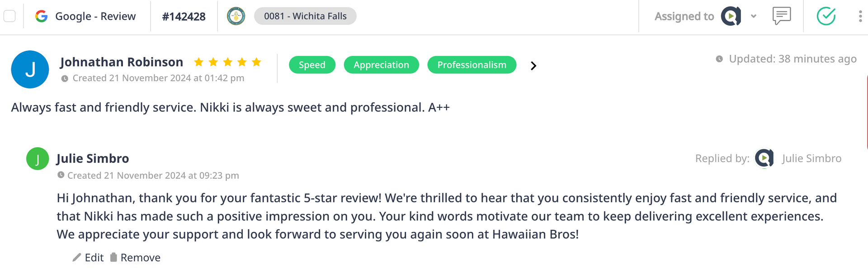Select the Speed tag
The width and height of the screenshot is (868, 273).
(312, 65)
